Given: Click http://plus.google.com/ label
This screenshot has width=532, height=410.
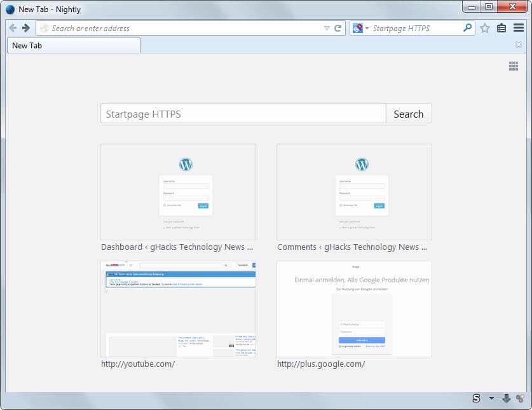Looking at the screenshot, I should (x=321, y=364).
